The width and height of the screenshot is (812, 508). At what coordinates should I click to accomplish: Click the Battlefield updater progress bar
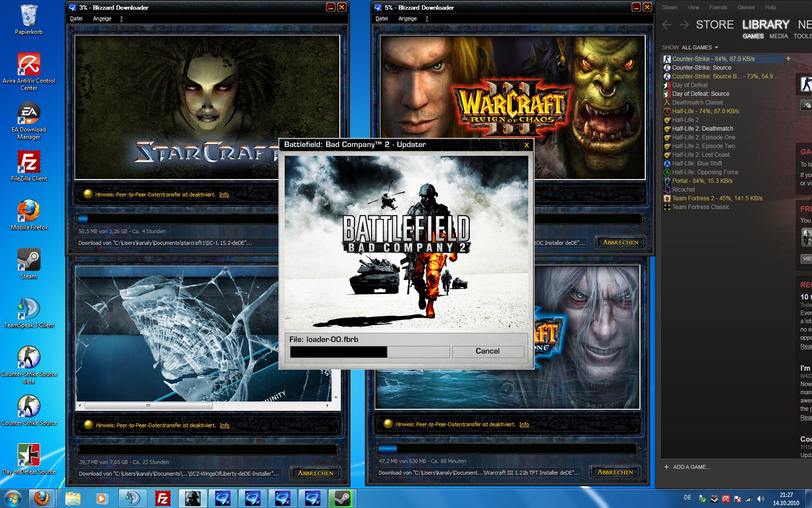click(x=370, y=352)
